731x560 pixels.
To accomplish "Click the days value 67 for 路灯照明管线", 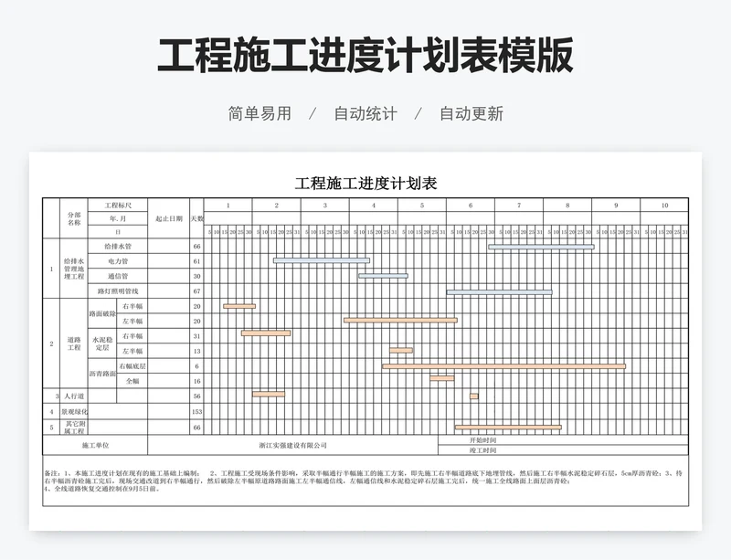I will pos(196,291).
